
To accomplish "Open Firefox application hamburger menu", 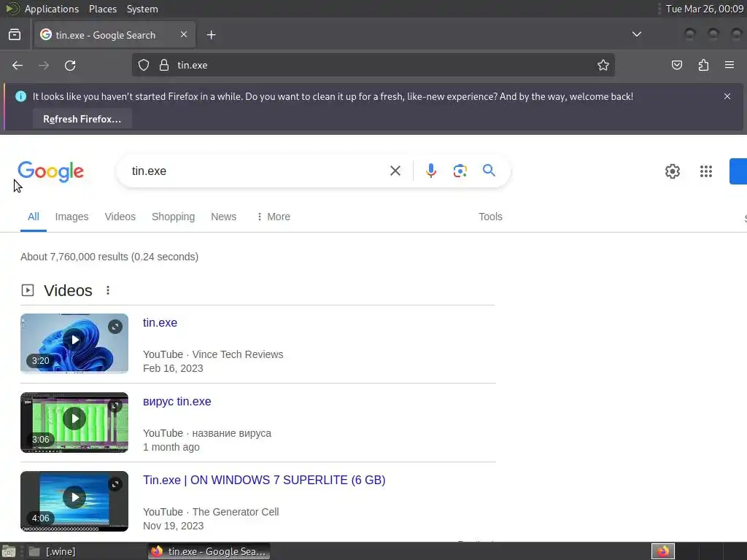I will (729, 65).
